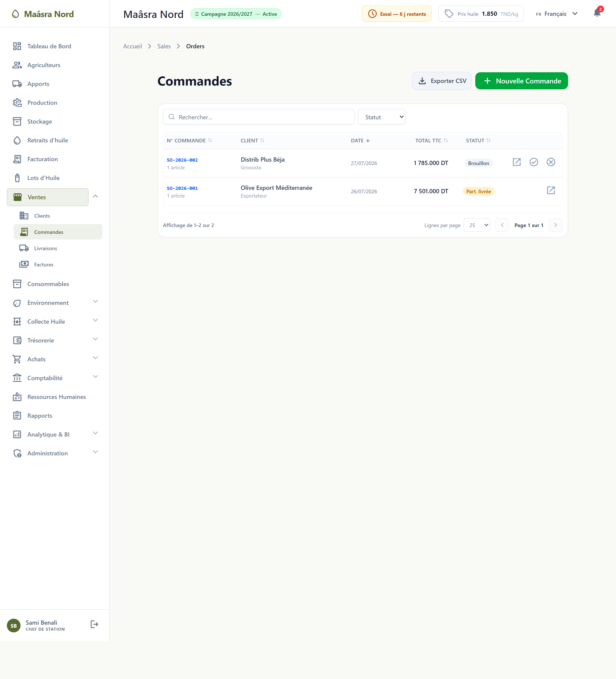Click the Clients building icon

click(24, 216)
